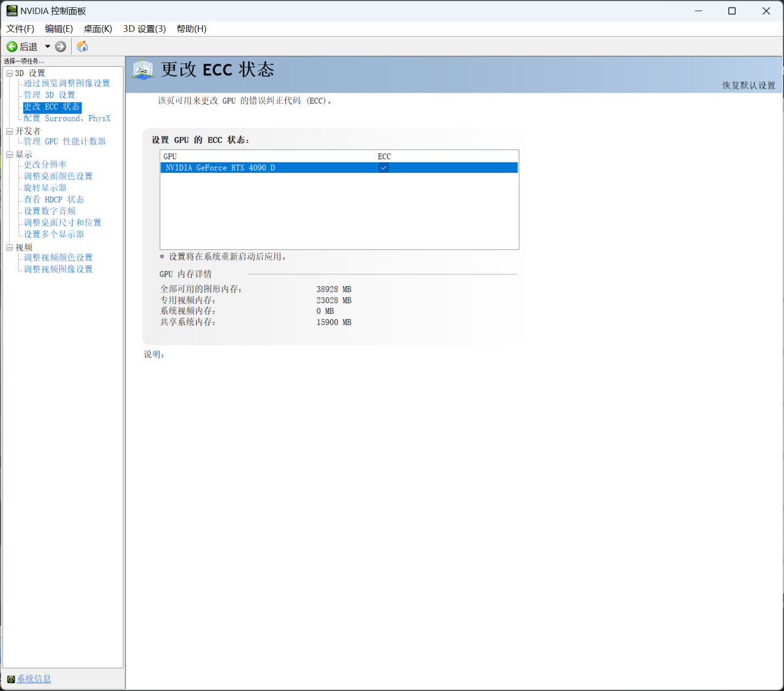Open 调整视频颜色设置 page
Image resolution: width=784 pixels, height=691 pixels.
click(58, 258)
